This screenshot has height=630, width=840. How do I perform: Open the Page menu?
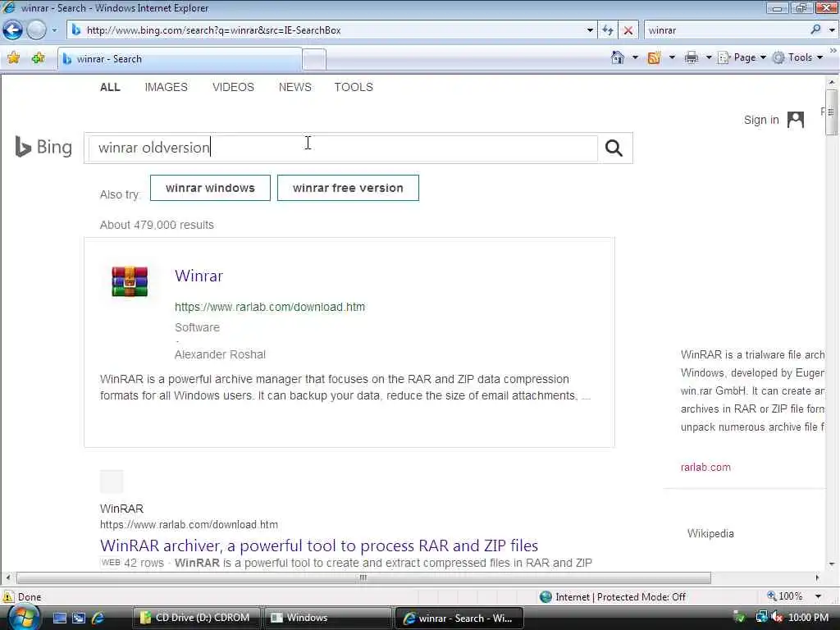[x=742, y=57]
